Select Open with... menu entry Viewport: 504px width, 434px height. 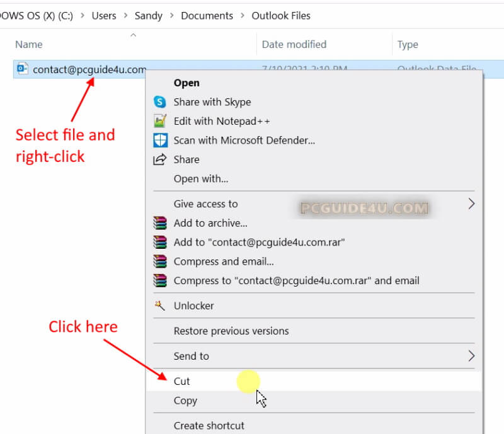(x=200, y=179)
